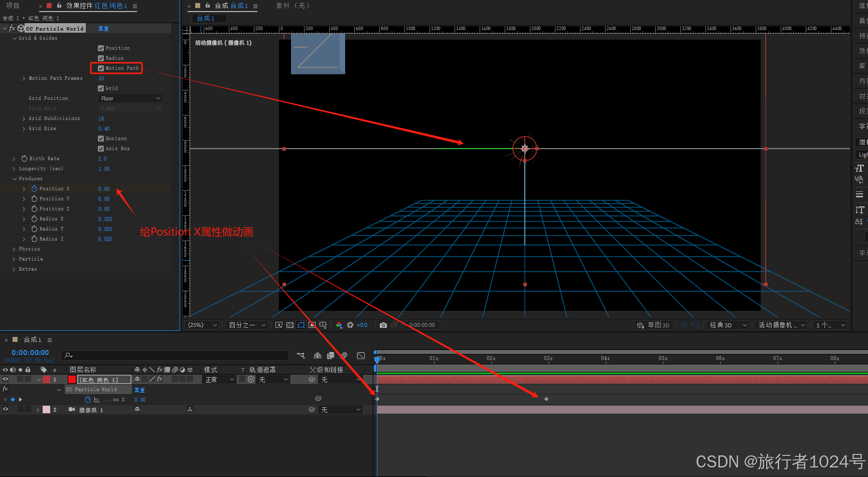Toggle the Birth Rate stopwatch
Viewport: 868px width, 477px height.
tap(24, 159)
